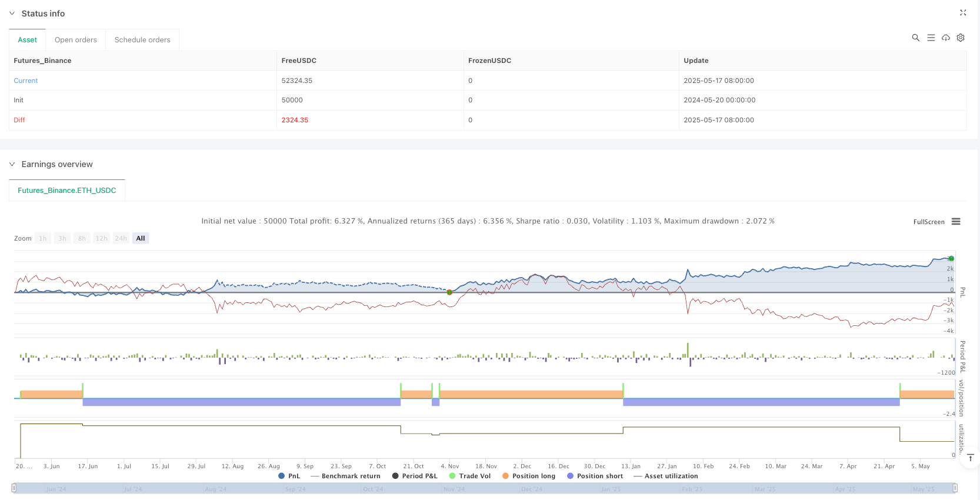Hide the Benchmark return series
Image resolution: width=980 pixels, height=500 pixels.
345,476
